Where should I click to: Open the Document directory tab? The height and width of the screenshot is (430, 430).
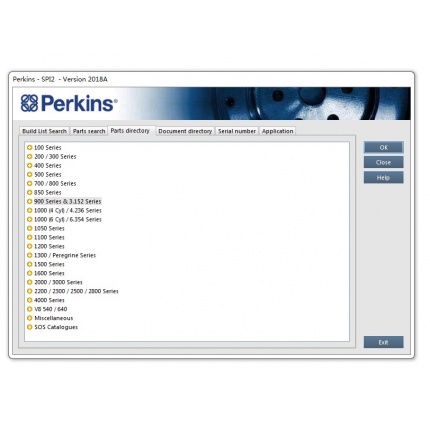[x=185, y=131]
